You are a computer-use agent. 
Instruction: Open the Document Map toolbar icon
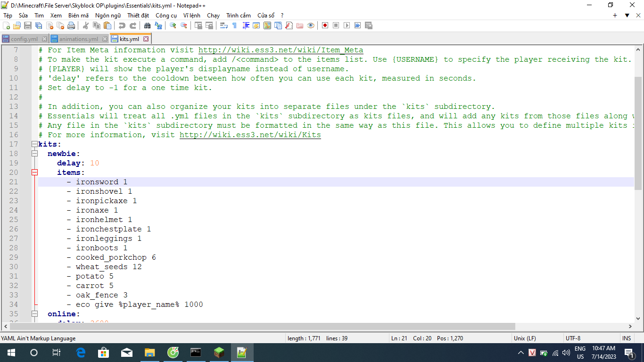click(x=267, y=25)
